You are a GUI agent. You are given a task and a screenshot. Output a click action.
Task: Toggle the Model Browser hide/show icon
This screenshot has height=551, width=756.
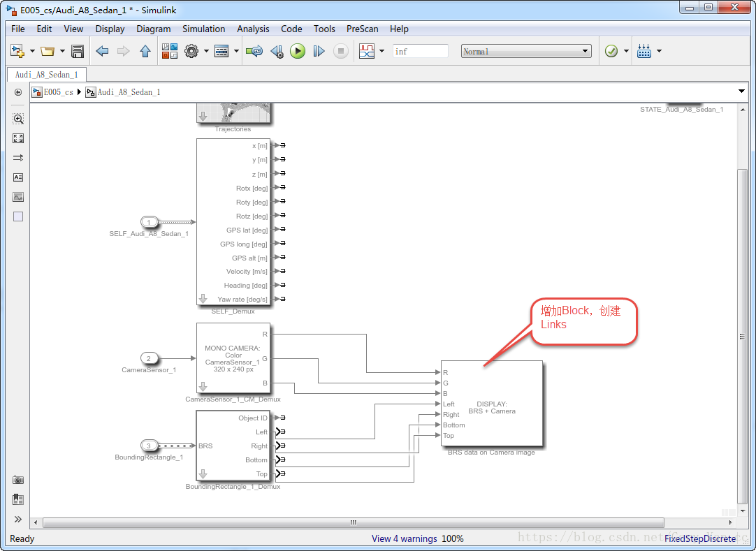18,92
